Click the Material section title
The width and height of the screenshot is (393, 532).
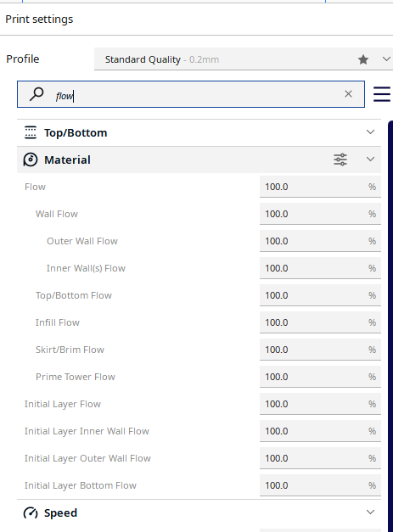tap(67, 160)
